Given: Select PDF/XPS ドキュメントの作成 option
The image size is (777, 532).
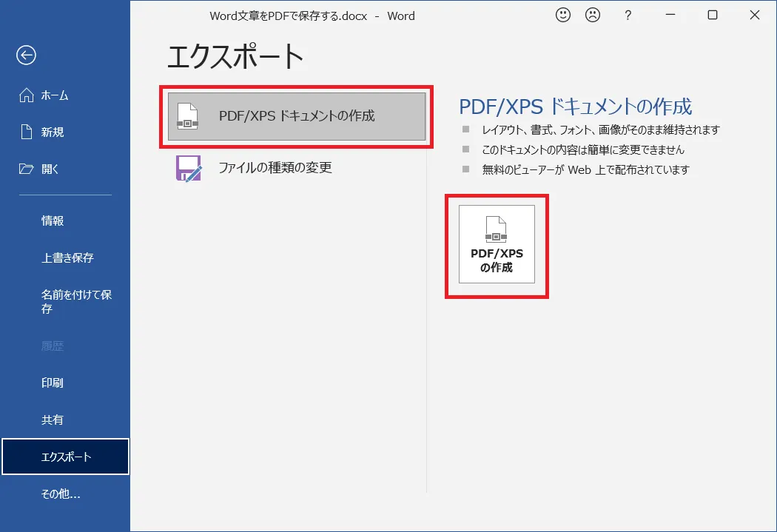Looking at the screenshot, I should pyautogui.click(x=296, y=116).
